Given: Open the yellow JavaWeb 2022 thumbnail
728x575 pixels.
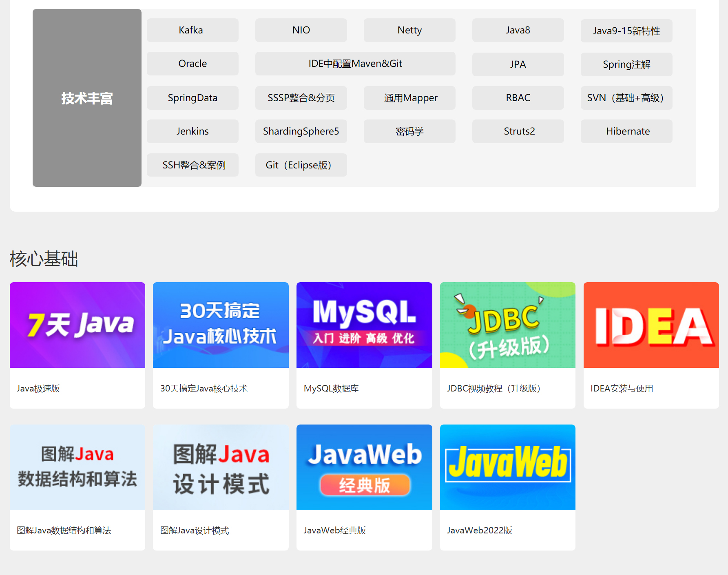Looking at the screenshot, I should 507,467.
